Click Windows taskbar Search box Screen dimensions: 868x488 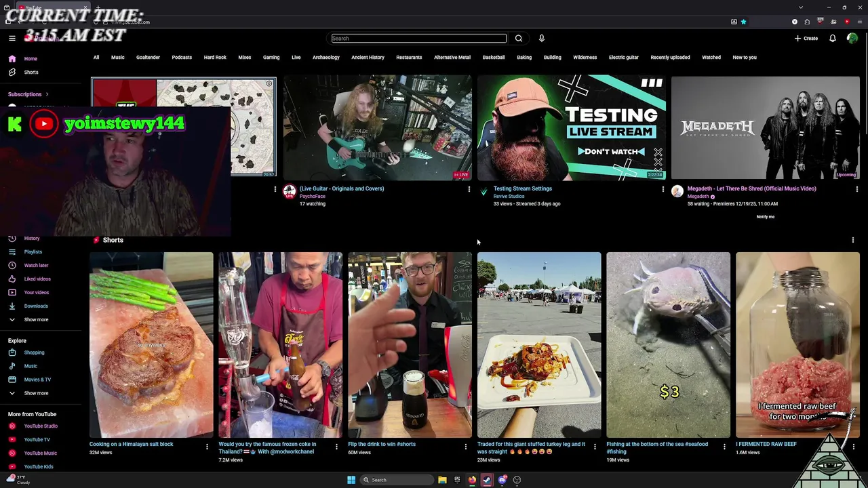pos(397,480)
